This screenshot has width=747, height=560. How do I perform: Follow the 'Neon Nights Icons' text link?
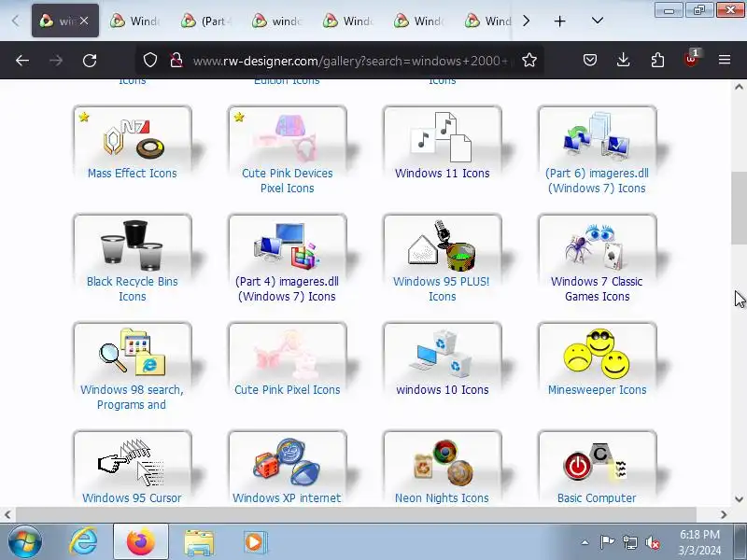(442, 497)
